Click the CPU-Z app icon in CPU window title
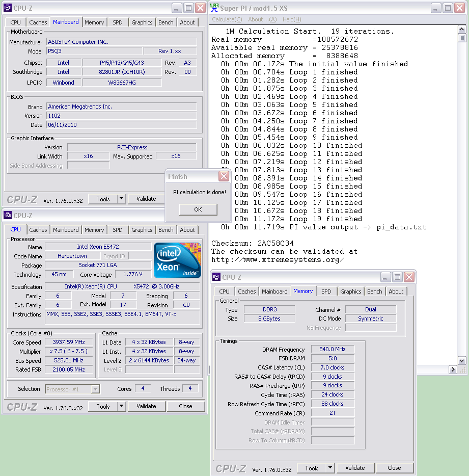This screenshot has width=469, height=476. pos(8,215)
